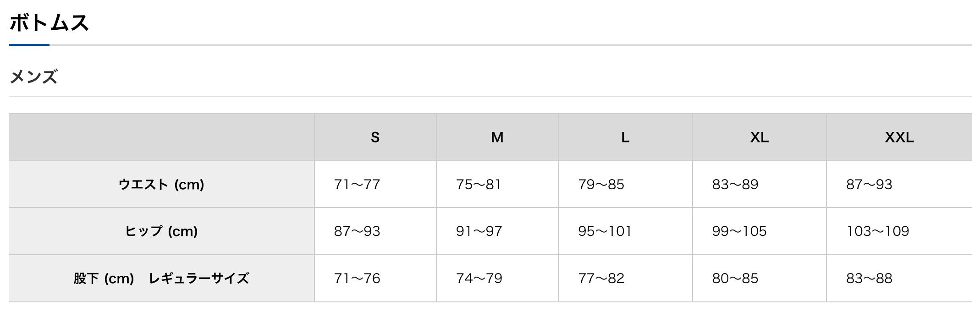The height and width of the screenshot is (317, 980).
Task: Click inseam value 80~85 for size XL
Action: point(735,279)
